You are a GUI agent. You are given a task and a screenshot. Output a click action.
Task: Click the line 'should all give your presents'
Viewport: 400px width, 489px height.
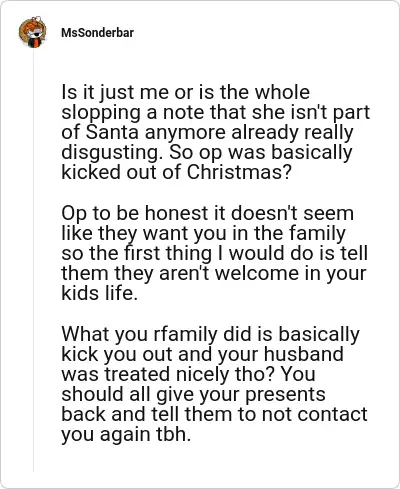coord(193,394)
